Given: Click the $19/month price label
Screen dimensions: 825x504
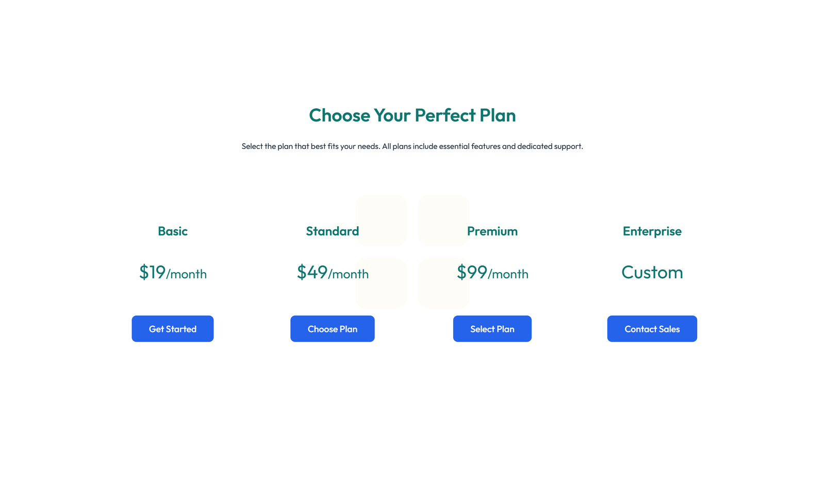Looking at the screenshot, I should 172,273.
